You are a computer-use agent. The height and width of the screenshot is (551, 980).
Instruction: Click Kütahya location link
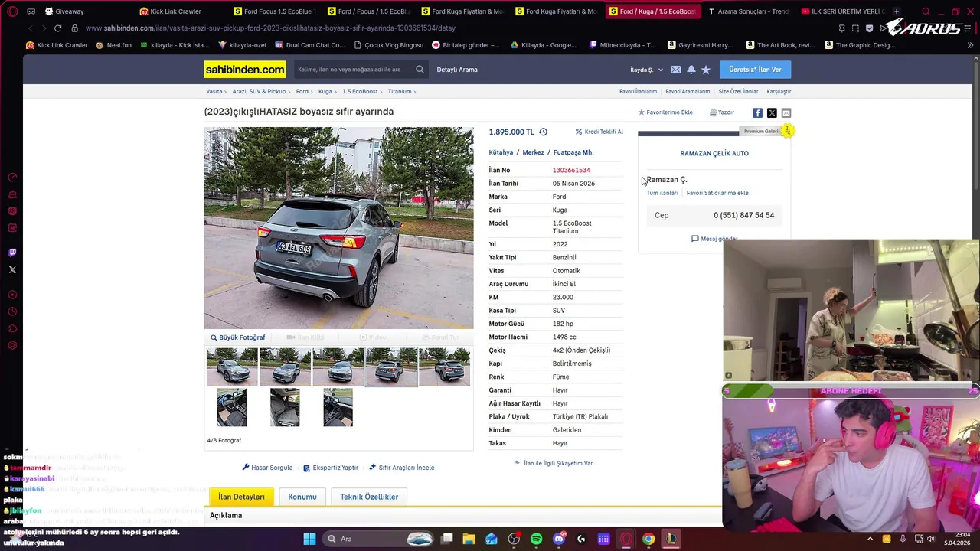[501, 152]
